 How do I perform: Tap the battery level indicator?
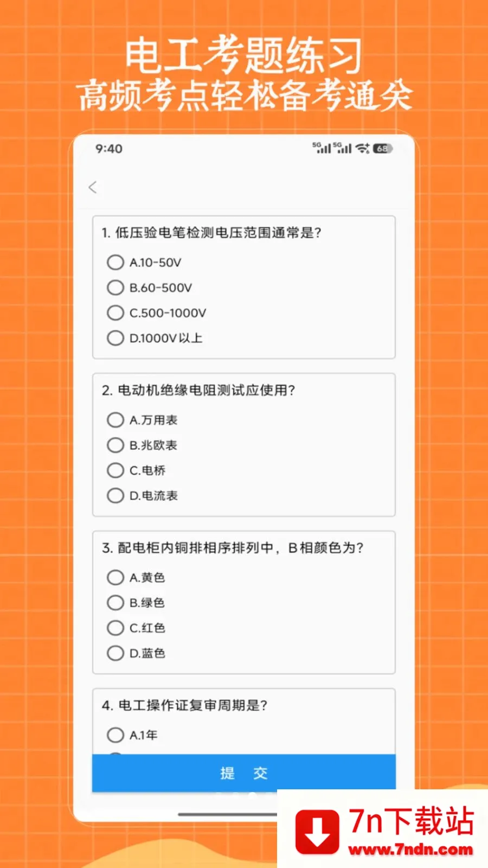[382, 148]
